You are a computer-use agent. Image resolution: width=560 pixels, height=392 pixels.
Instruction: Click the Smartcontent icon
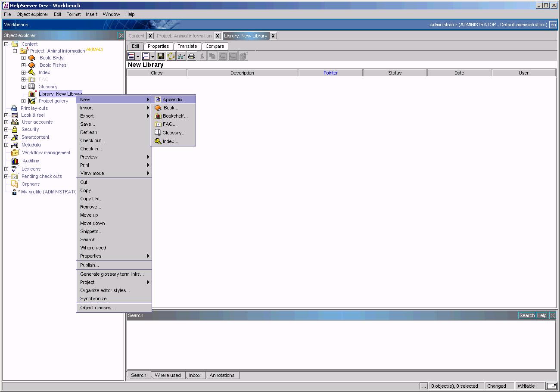15,137
